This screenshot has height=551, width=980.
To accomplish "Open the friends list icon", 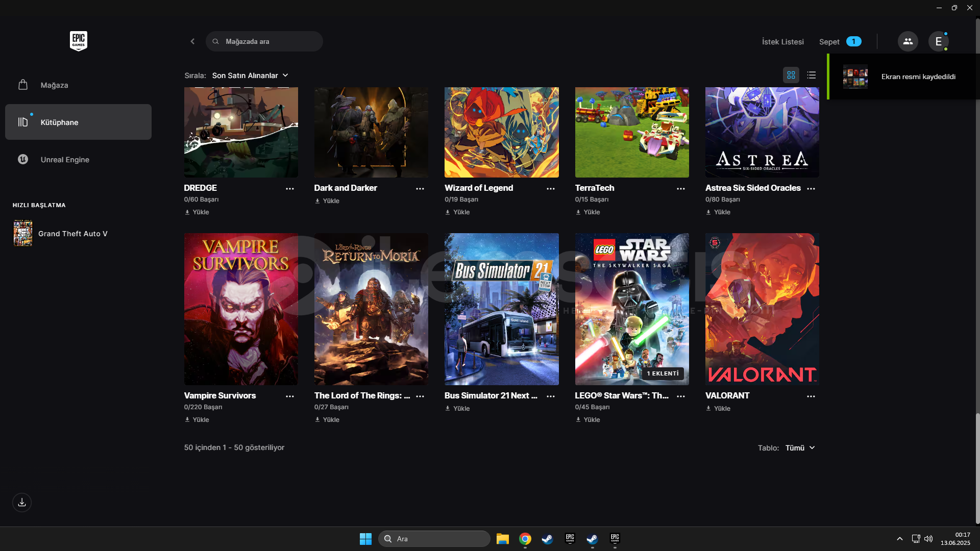I will click(x=908, y=41).
